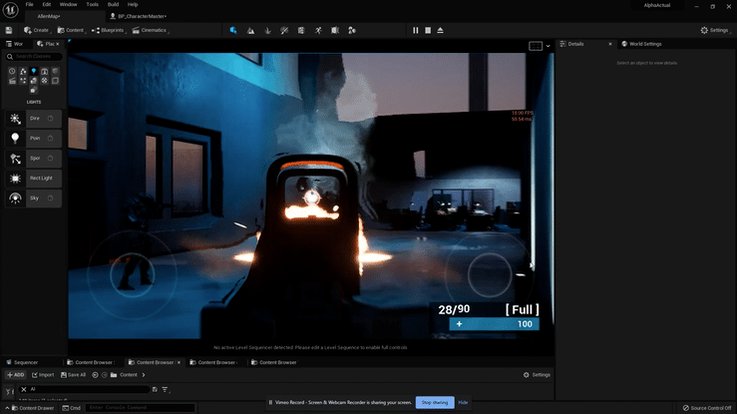
Task: Open the Content Browser Settings
Action: click(536, 375)
